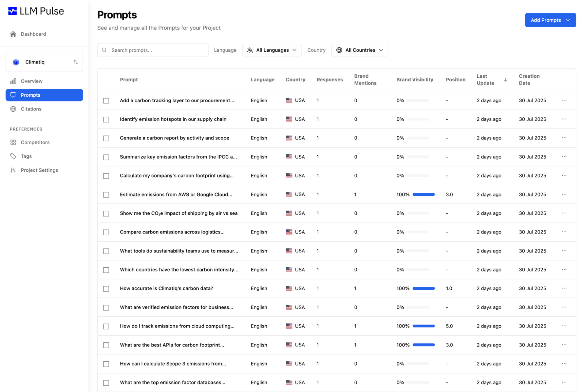Open the Citations page
582x392 pixels.
44,109
